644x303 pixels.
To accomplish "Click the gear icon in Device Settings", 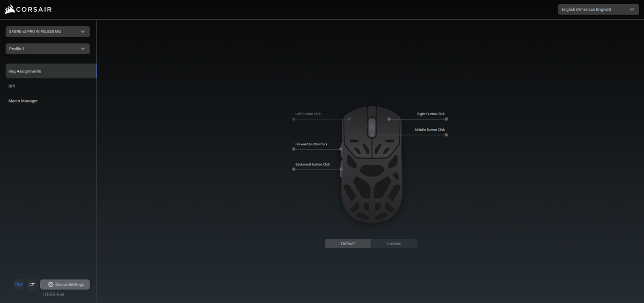I will pos(50,285).
